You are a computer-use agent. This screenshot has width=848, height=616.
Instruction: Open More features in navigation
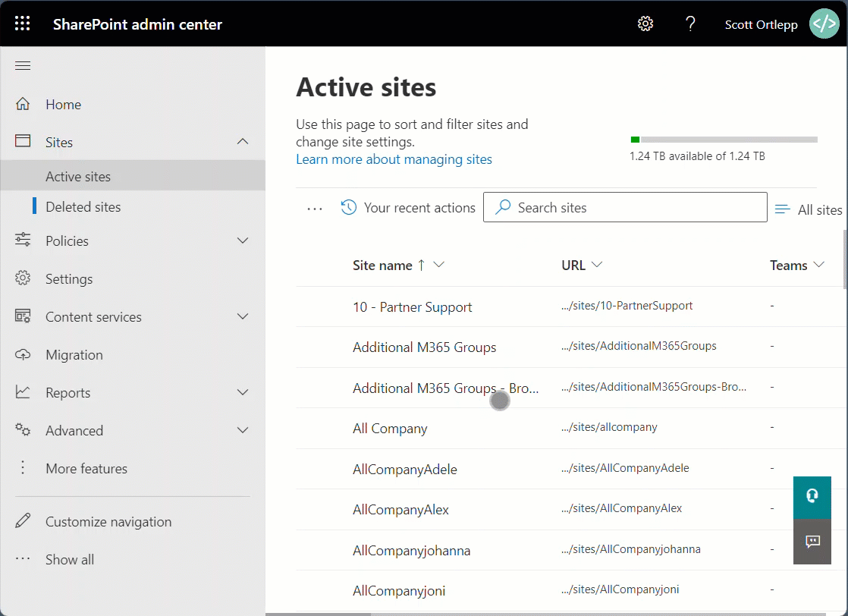point(86,468)
